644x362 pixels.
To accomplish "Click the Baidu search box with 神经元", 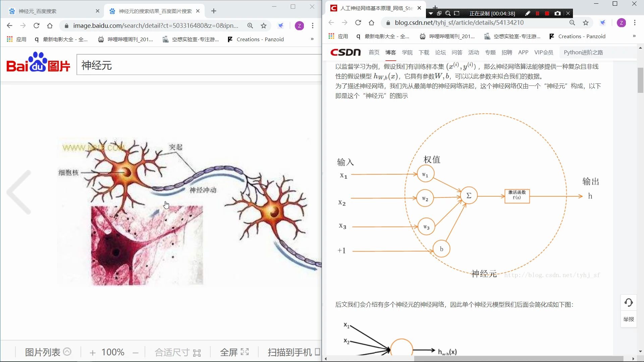I will [199, 65].
